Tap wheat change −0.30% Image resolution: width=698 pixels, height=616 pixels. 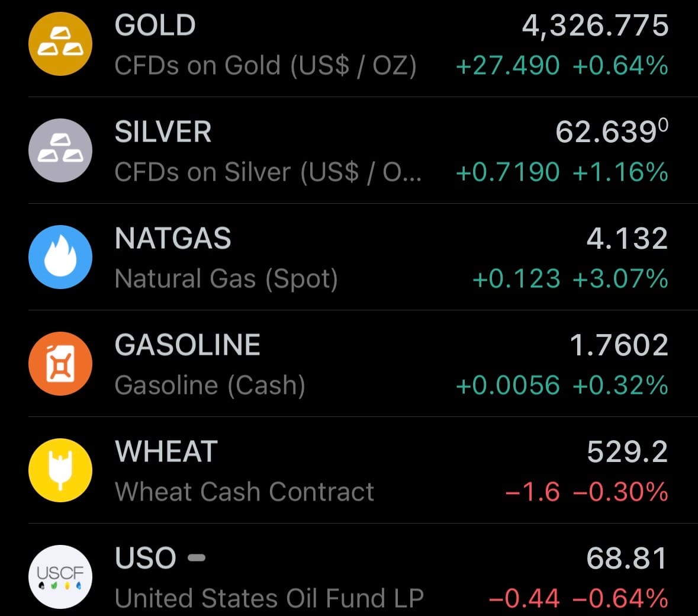pos(620,492)
